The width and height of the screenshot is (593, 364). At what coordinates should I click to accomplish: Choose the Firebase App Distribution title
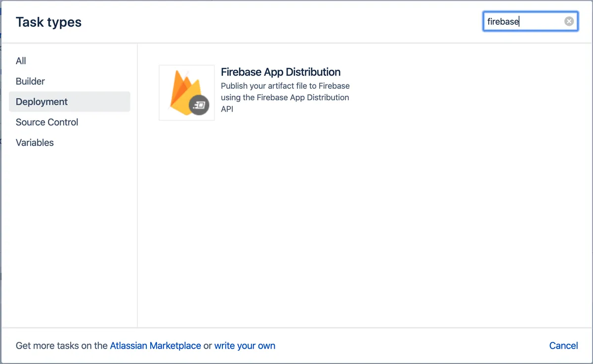281,72
